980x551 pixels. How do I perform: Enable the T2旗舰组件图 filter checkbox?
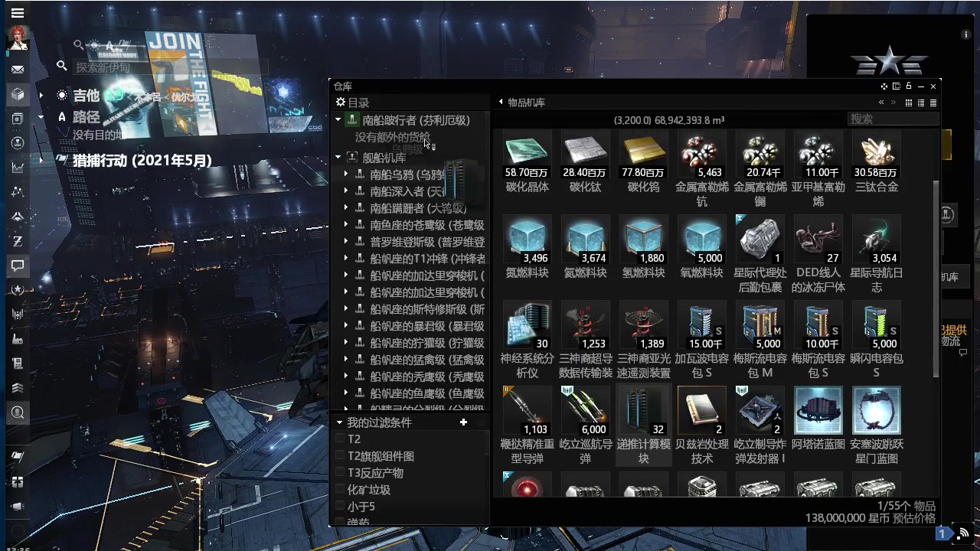[x=340, y=456]
